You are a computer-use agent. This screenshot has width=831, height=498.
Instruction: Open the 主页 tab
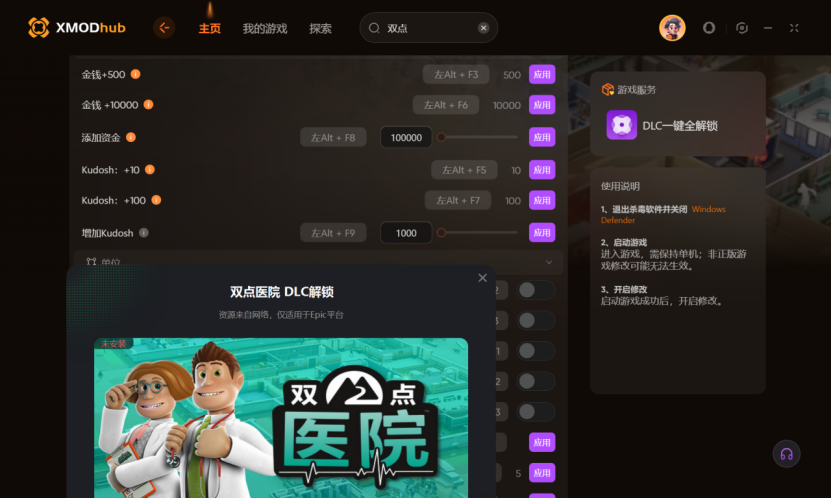pyautogui.click(x=209, y=29)
